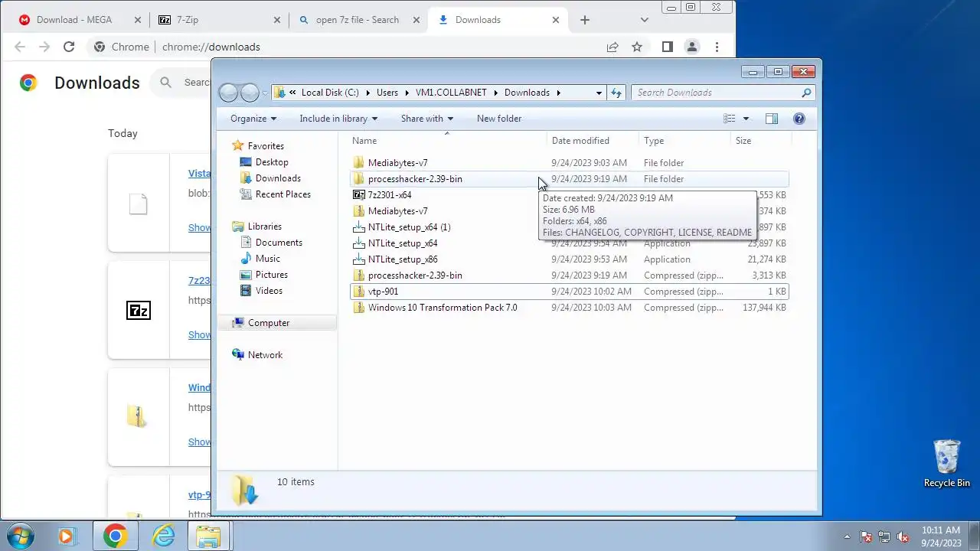The height and width of the screenshot is (551, 980).
Task: Open the Share with dropdown
Action: (427, 119)
